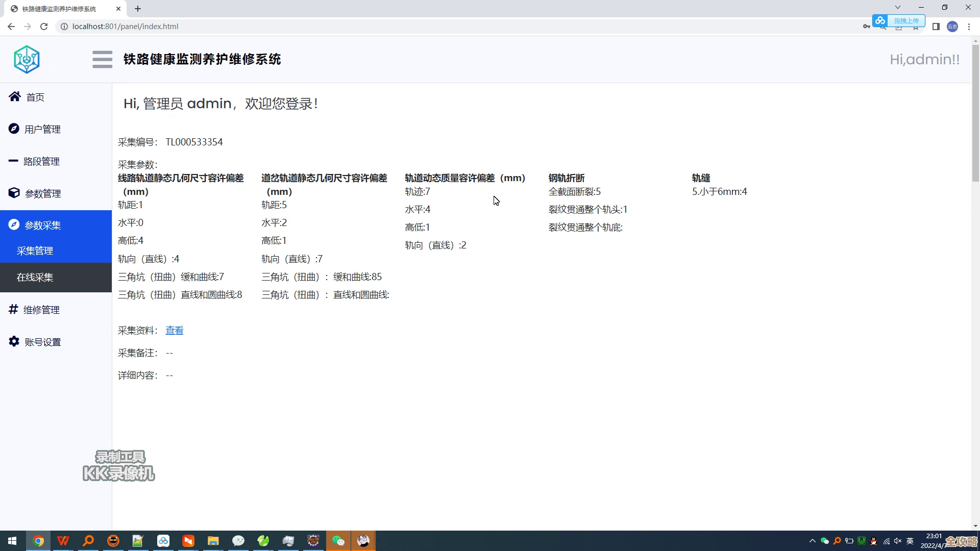Select the 用户管理 user management icon
980x551 pixels.
tap(14, 129)
